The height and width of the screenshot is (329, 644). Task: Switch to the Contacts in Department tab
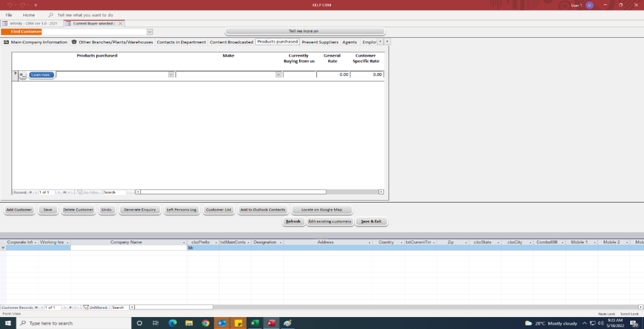coord(181,42)
